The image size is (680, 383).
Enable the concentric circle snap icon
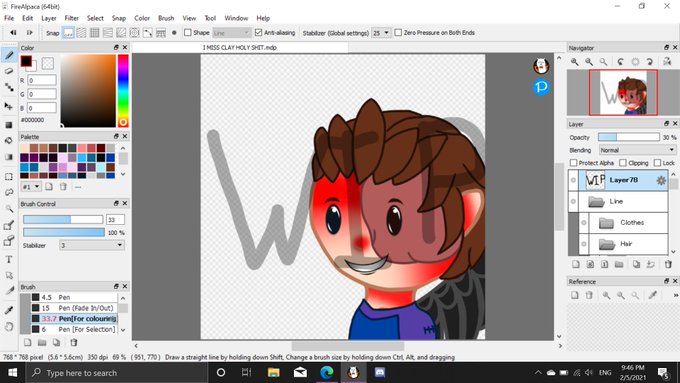134,33
